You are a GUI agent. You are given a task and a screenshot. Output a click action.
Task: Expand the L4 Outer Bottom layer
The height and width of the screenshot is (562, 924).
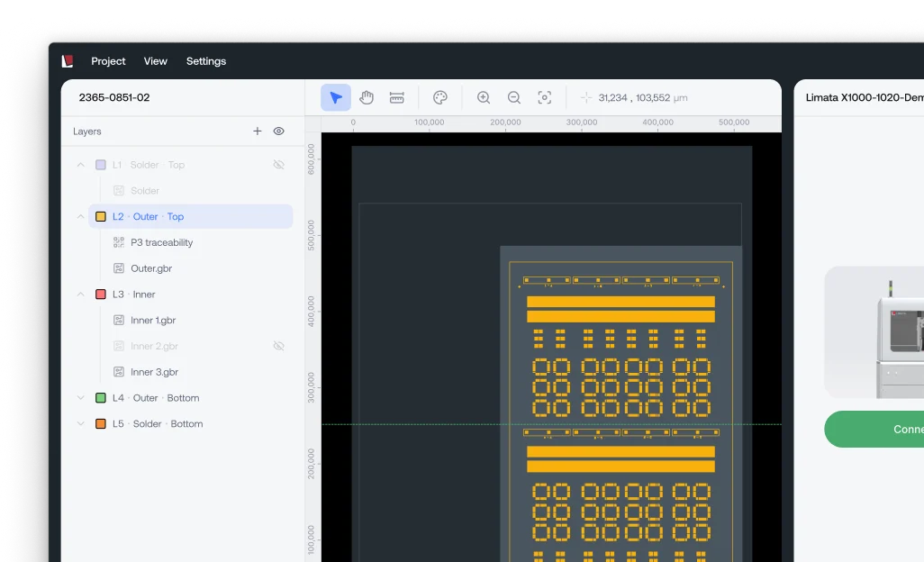coord(81,398)
